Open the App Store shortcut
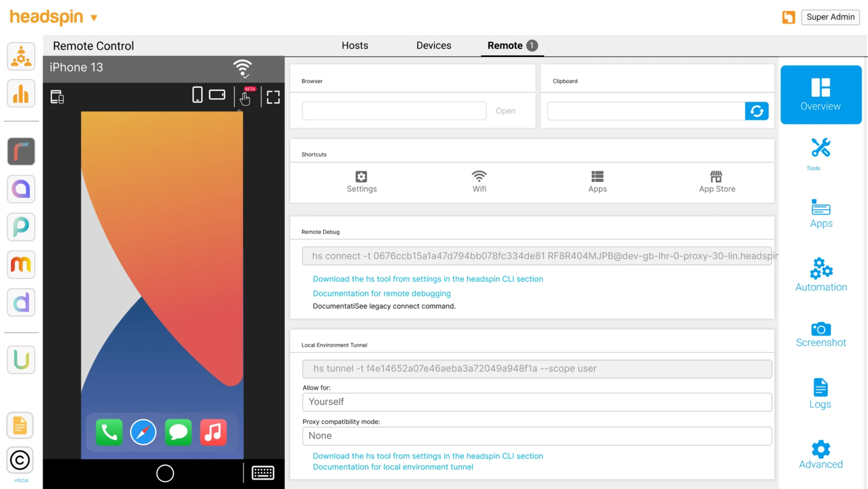The image size is (868, 489). [716, 181]
